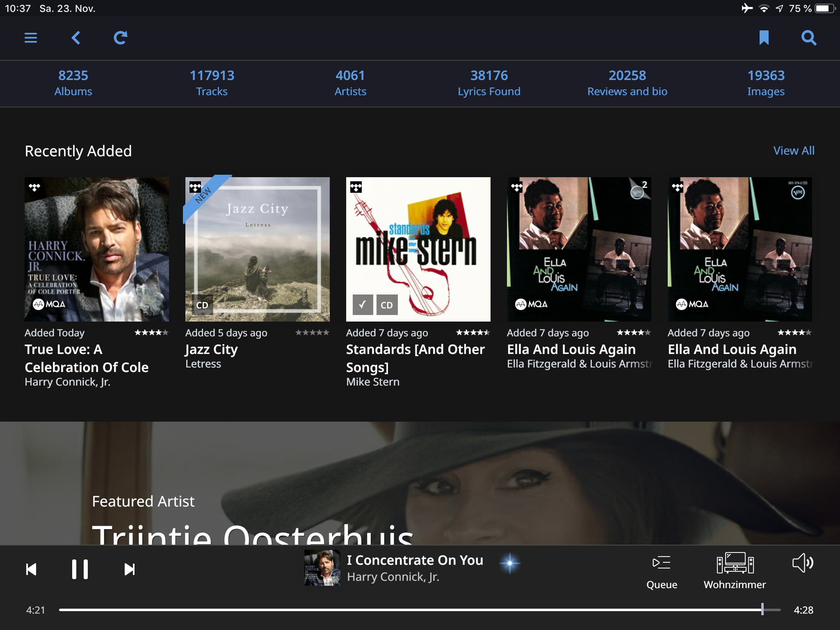This screenshot has height=630, width=840.
Task: Tap the Recently Added heading
Action: pyautogui.click(x=78, y=151)
